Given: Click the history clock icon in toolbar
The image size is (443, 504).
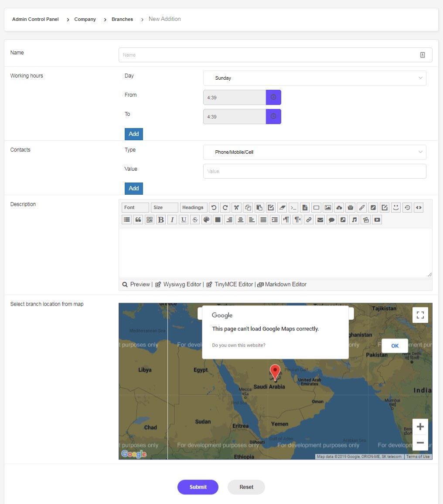Looking at the screenshot, I should 407,208.
